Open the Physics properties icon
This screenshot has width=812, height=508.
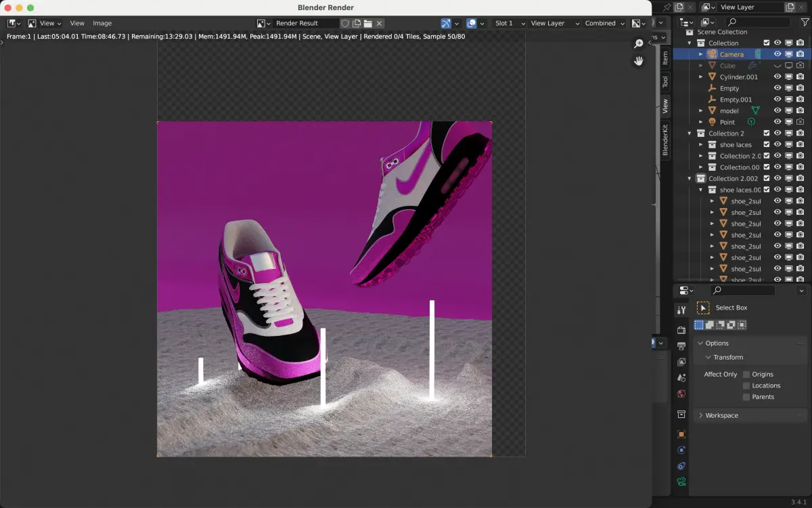pyautogui.click(x=681, y=450)
